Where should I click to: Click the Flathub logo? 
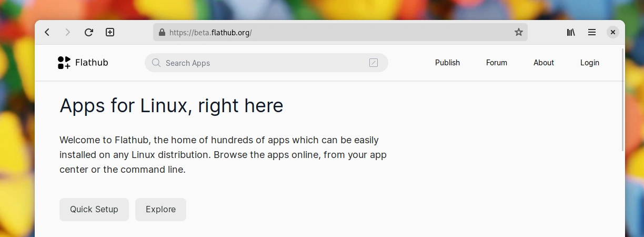pyautogui.click(x=83, y=63)
